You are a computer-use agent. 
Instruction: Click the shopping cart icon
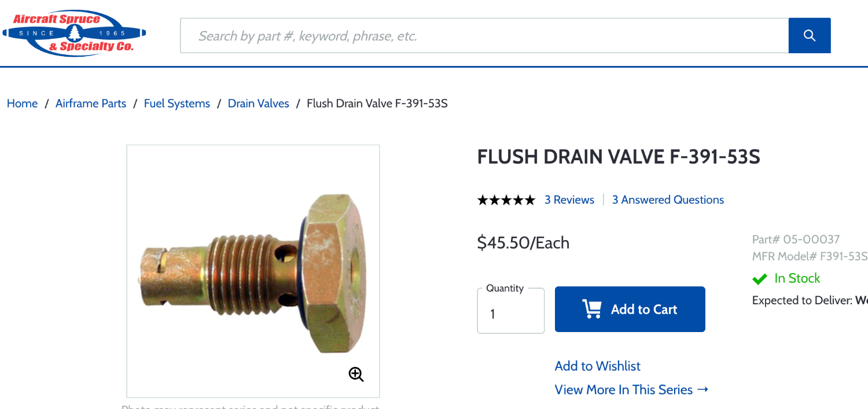[x=592, y=309]
